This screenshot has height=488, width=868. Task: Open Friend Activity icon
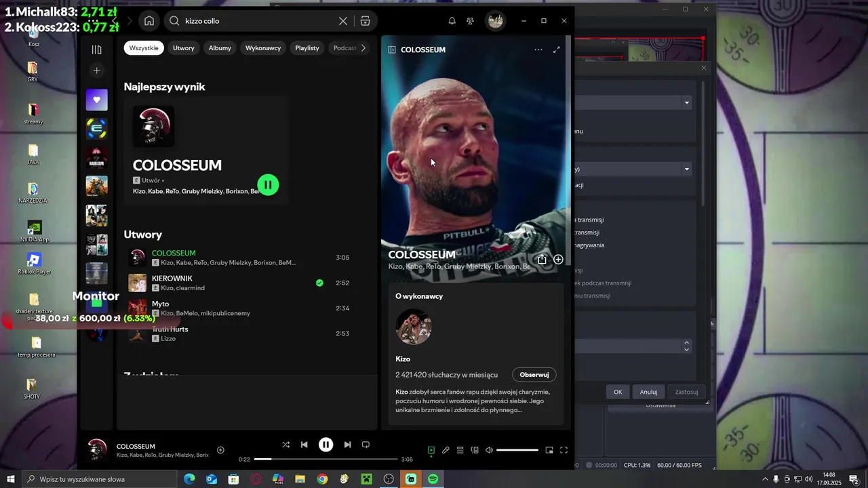[470, 21]
